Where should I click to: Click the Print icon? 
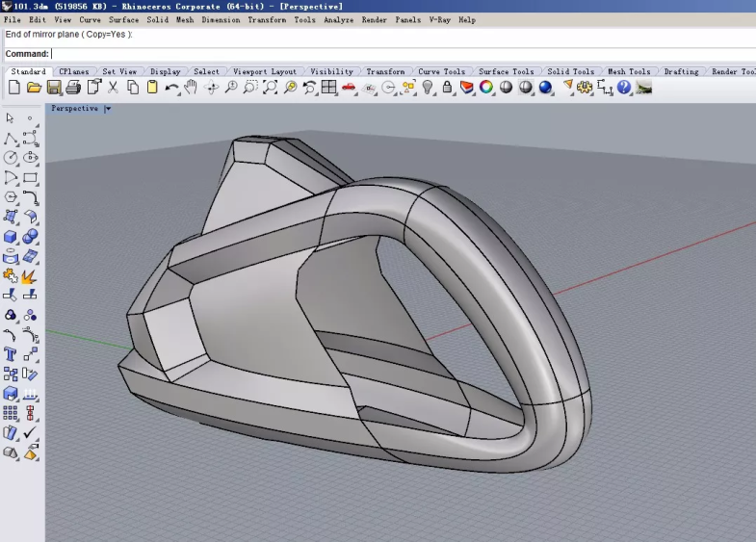73,88
